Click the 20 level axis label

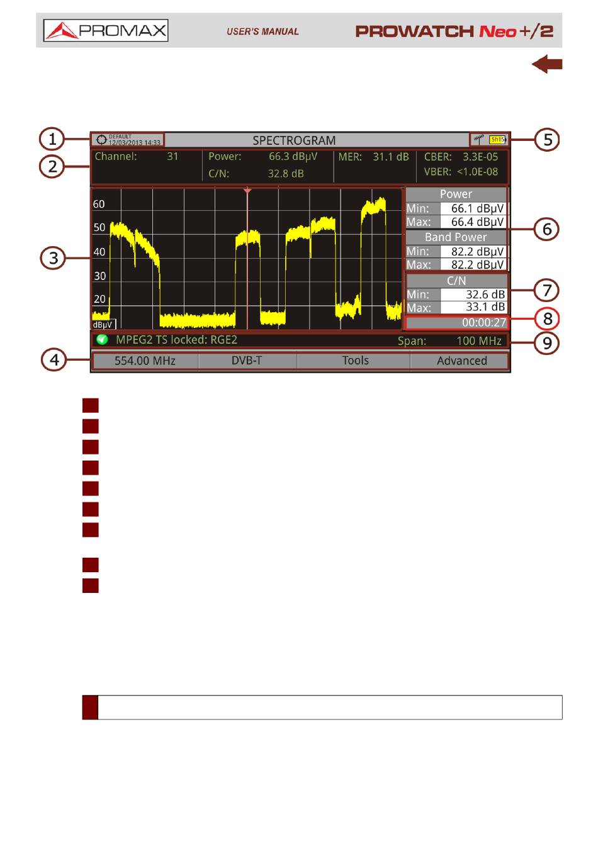pos(99,299)
